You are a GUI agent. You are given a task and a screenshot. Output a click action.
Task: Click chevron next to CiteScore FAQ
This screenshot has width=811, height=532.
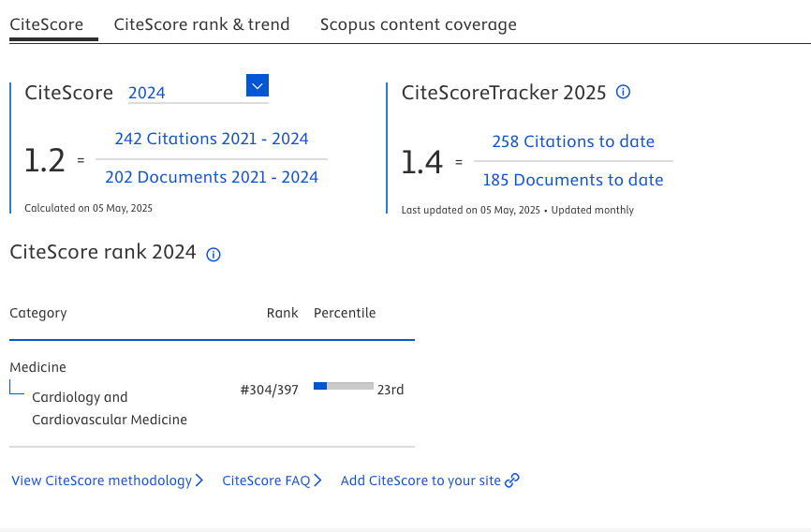pos(317,480)
